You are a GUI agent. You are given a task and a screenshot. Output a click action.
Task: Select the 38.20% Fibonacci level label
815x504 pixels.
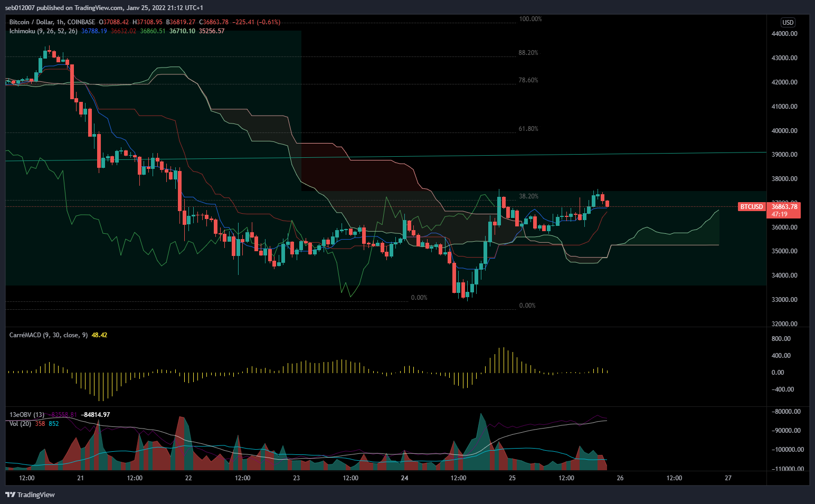click(528, 196)
